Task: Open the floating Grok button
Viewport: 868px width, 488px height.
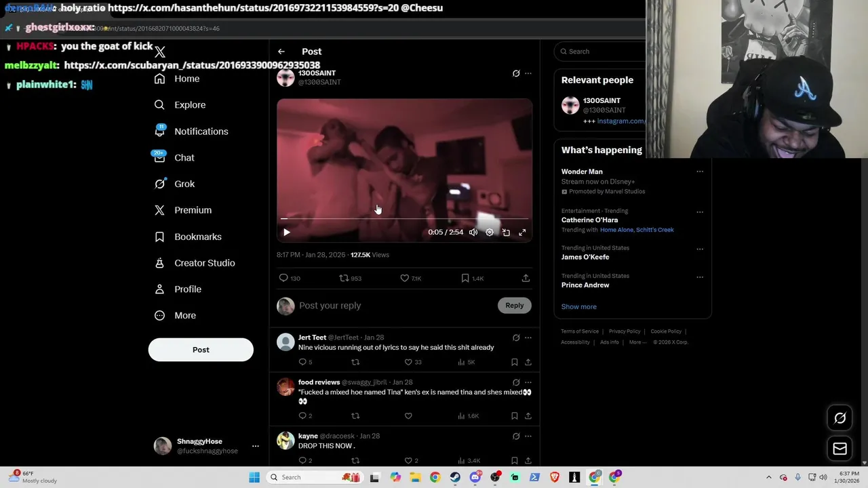Action: pos(840,418)
